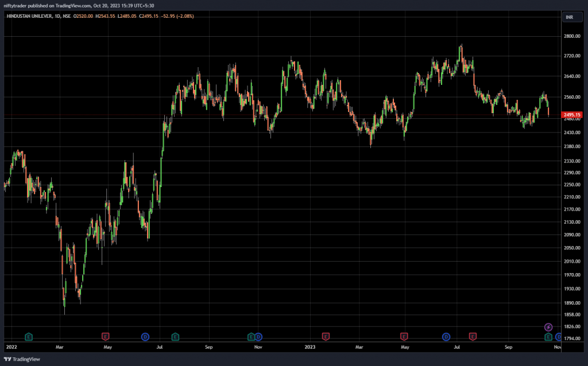Click the red earnings marker beside May 2023
The image size is (588, 366).
(404, 337)
